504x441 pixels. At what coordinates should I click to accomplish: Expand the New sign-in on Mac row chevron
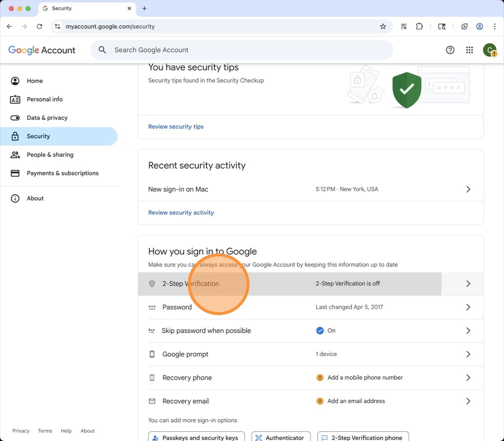point(468,189)
